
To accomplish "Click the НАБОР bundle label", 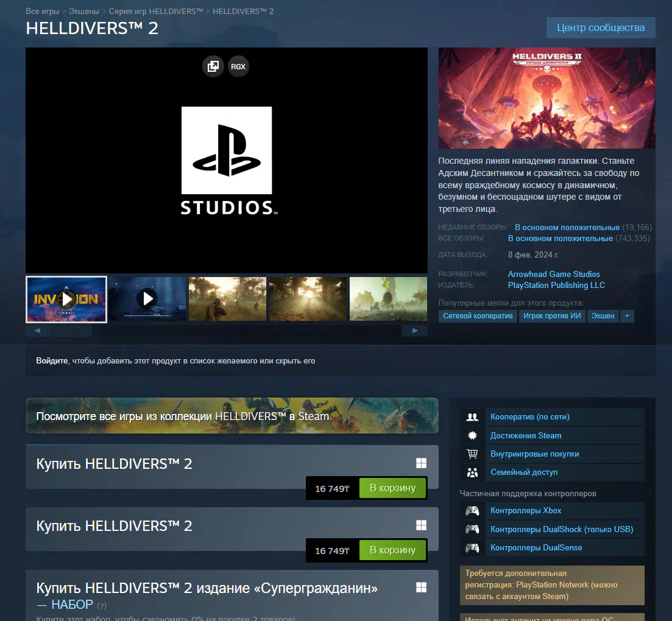I will 72,605.
